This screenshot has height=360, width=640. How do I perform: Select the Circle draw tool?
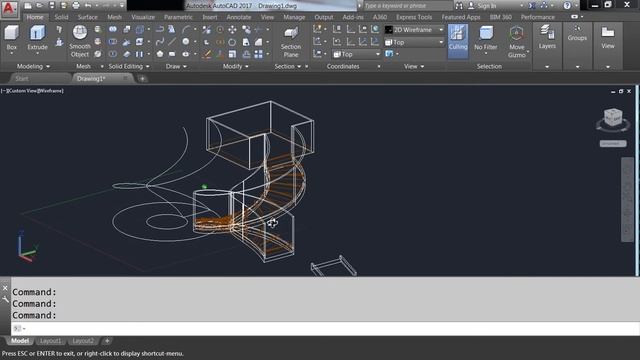click(x=186, y=42)
